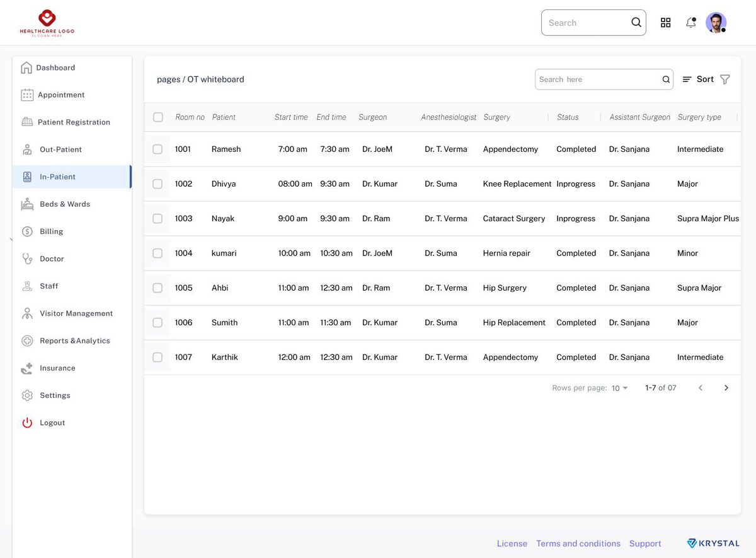Check the box for room 1002 Dhivya

157,184
